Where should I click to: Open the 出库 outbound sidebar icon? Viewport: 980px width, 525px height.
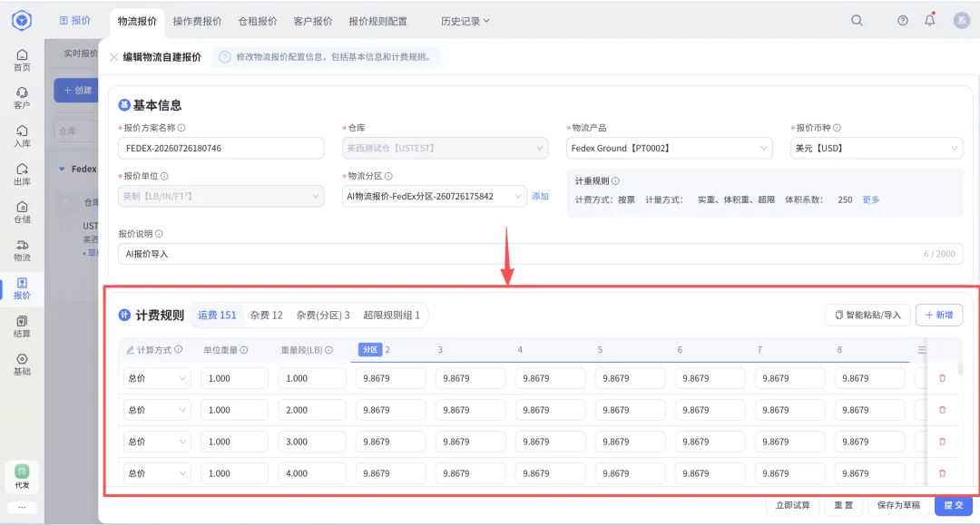coord(22,174)
